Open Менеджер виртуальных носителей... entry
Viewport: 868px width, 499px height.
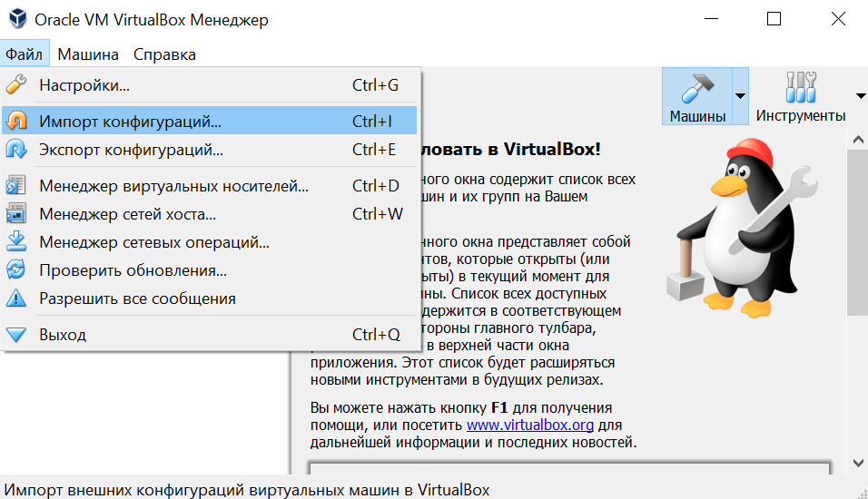(209, 185)
